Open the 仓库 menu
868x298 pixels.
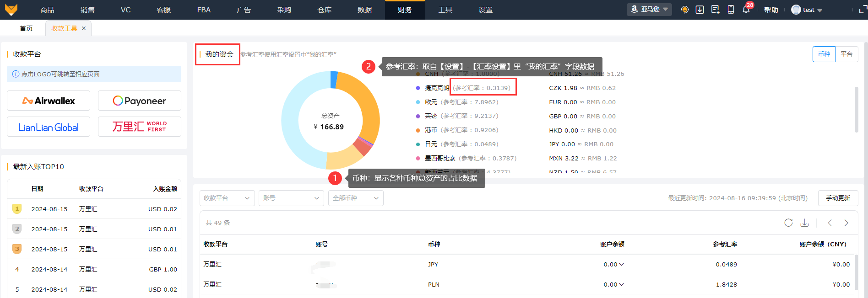325,10
